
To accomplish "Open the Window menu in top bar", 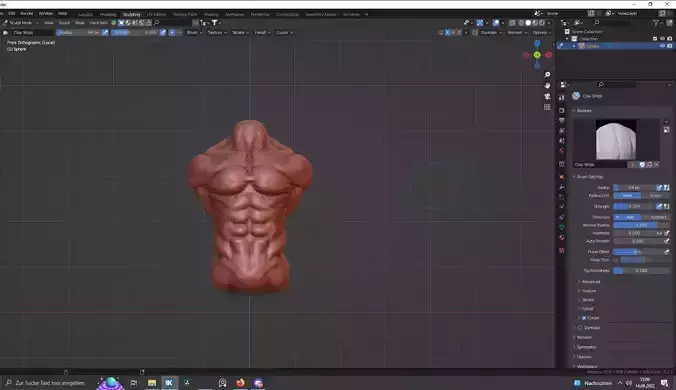I will 46,14.
